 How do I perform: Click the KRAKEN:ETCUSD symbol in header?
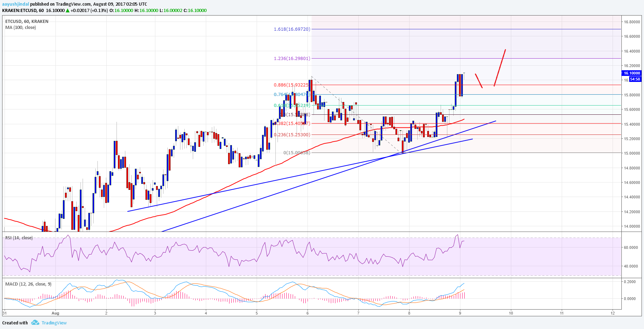(x=19, y=11)
